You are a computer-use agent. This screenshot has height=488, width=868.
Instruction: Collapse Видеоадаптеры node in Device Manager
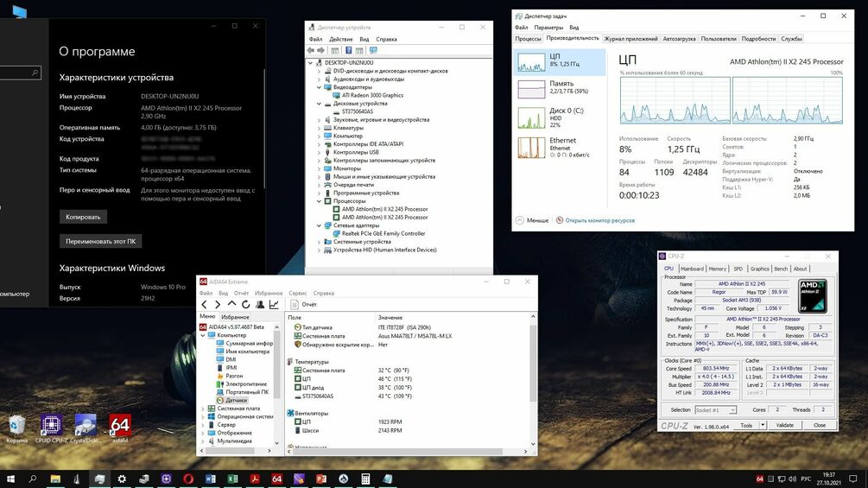point(319,87)
